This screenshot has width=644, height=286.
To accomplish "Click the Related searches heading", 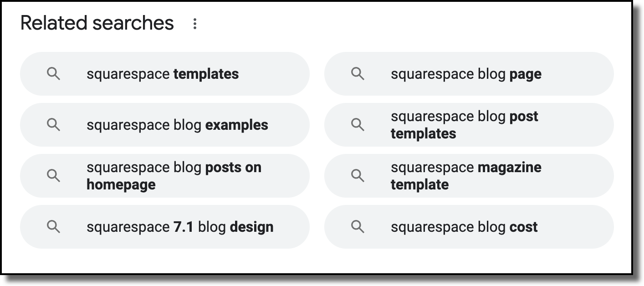I will click(97, 23).
